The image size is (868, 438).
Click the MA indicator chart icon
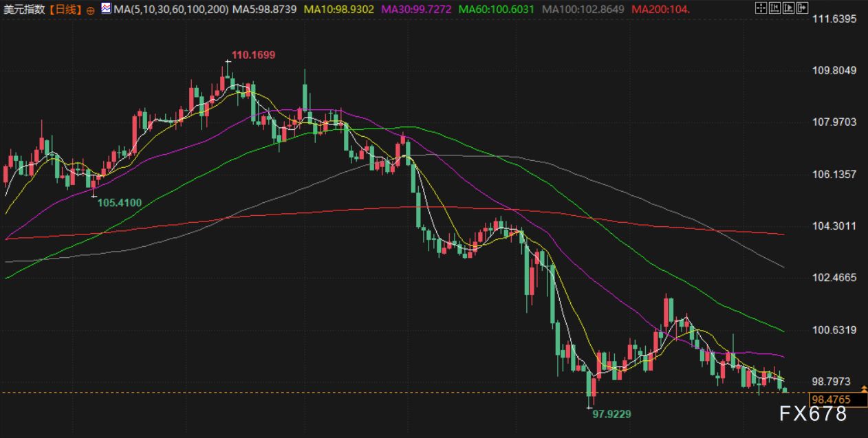105,9
